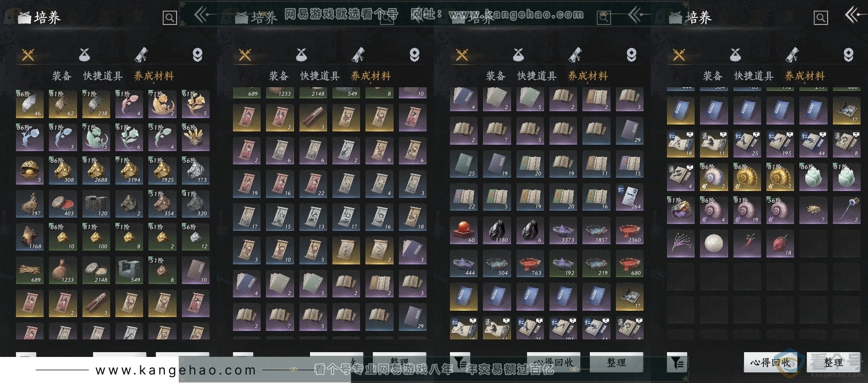Switch to 快捷道具 tab in rightmost panel
This screenshot has height=383, width=868.
pyautogui.click(x=754, y=76)
